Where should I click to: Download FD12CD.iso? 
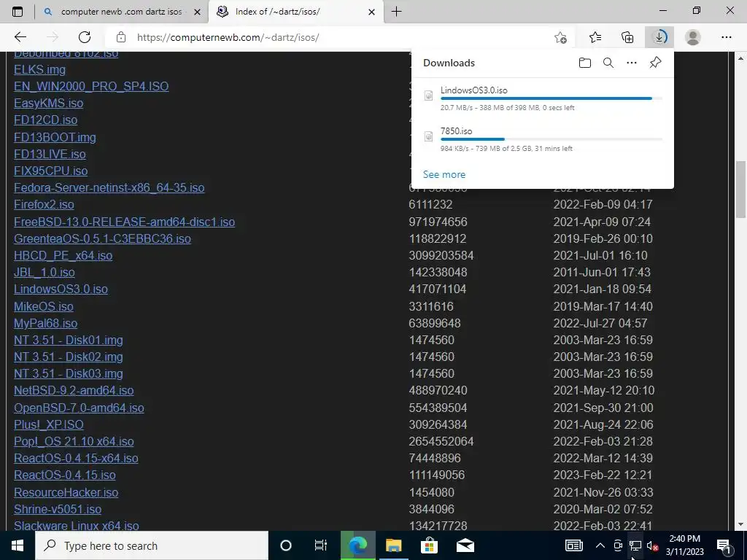point(45,120)
